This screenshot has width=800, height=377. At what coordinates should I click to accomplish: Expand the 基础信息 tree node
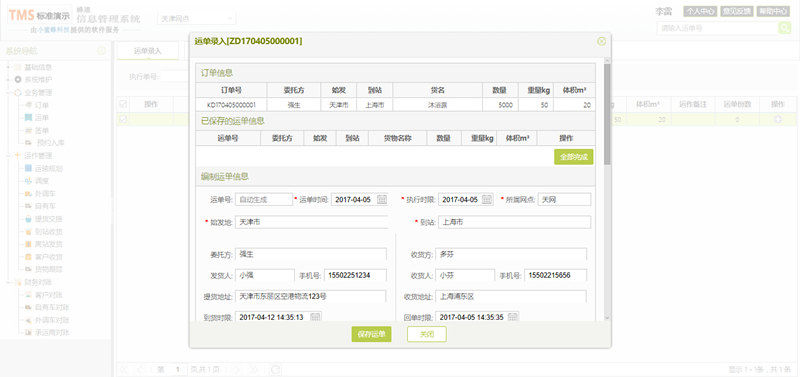click(8, 67)
